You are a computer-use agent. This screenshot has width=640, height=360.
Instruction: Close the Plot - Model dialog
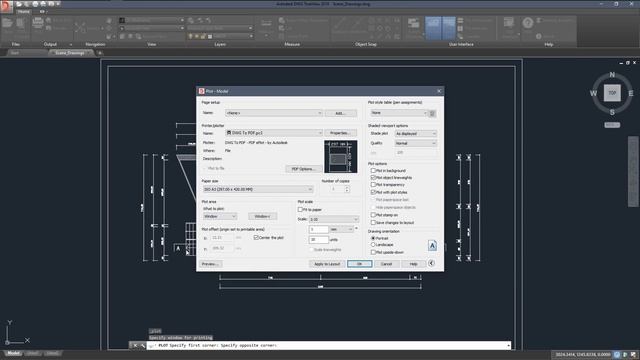(439, 91)
